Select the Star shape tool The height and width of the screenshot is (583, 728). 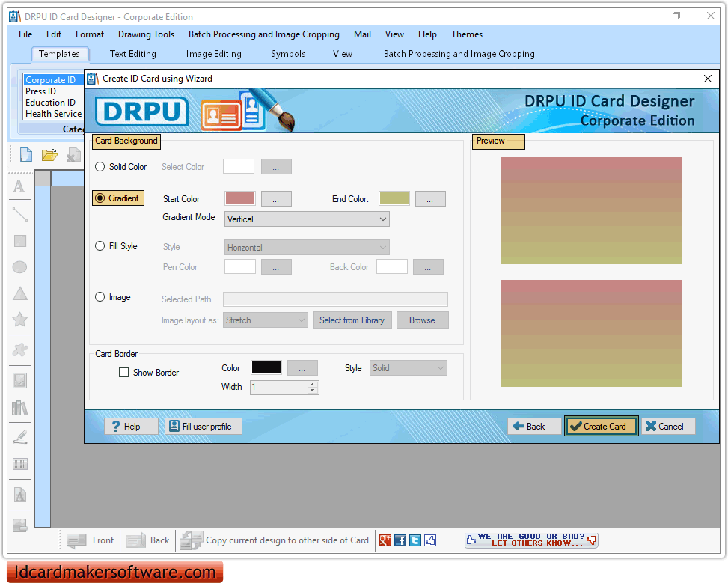click(19, 320)
